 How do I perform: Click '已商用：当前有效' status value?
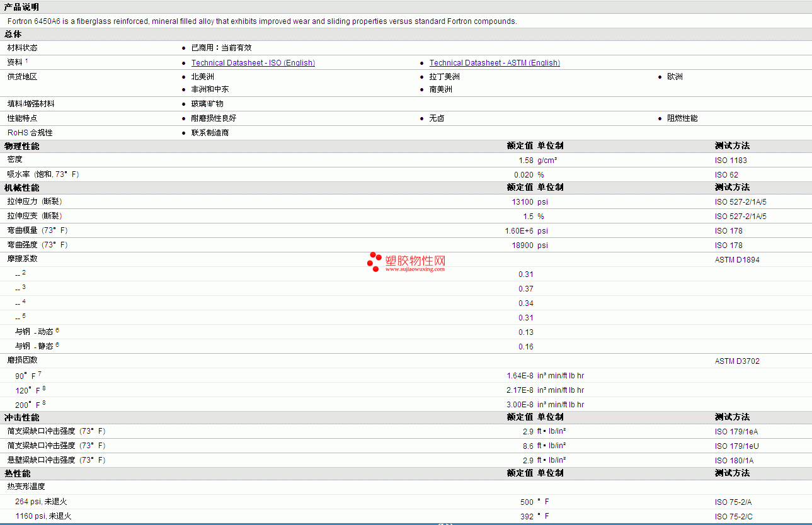(222, 48)
